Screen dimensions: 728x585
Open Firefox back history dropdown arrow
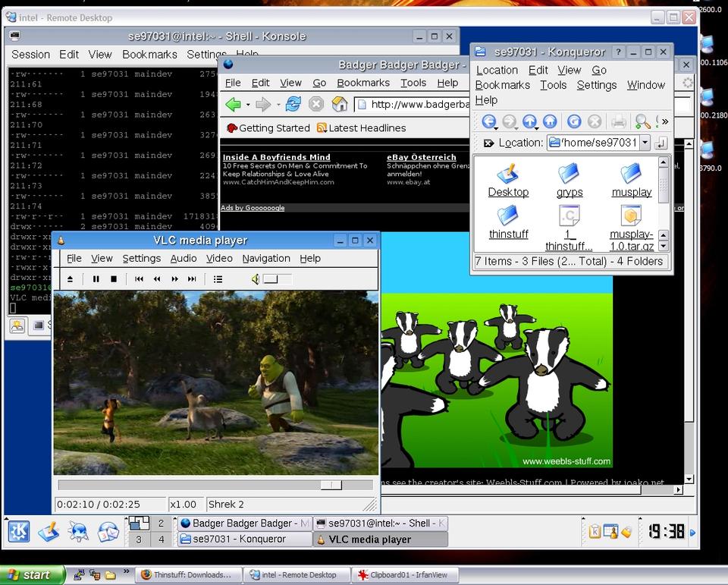click(x=246, y=105)
